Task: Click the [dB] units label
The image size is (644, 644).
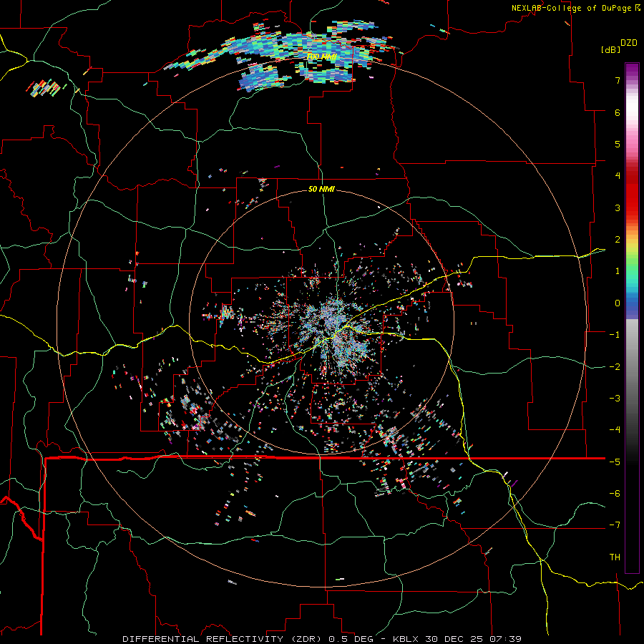Action: 610,49
